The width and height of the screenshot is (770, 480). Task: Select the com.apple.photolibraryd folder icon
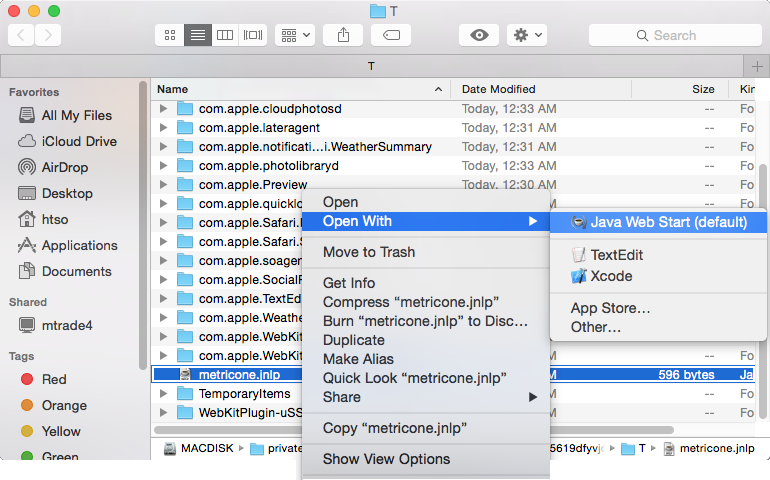click(x=185, y=166)
